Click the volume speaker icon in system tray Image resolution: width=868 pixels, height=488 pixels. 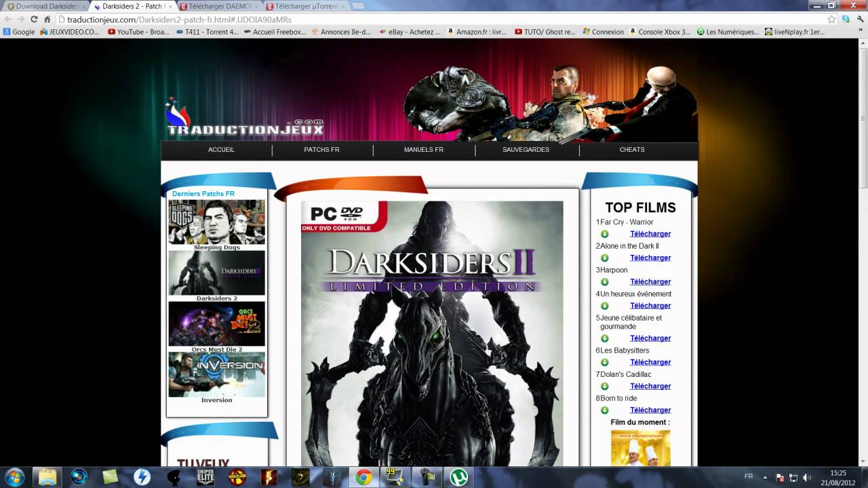pyautogui.click(x=807, y=477)
